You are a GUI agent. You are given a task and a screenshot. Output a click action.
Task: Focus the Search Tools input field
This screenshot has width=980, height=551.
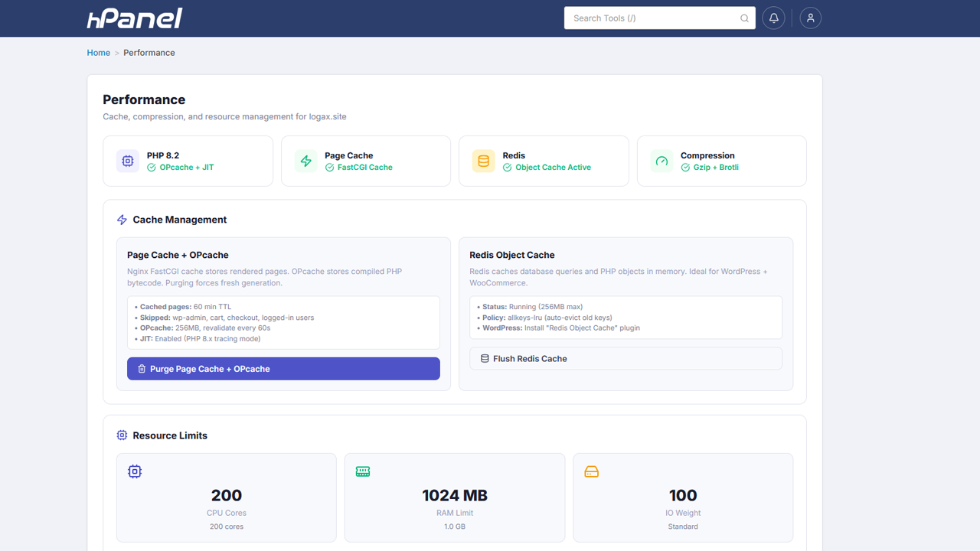(660, 18)
